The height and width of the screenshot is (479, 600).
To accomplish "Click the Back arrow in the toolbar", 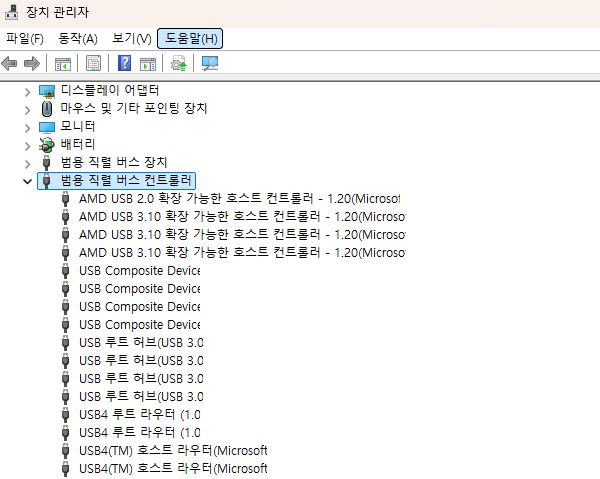I will pos(9,63).
